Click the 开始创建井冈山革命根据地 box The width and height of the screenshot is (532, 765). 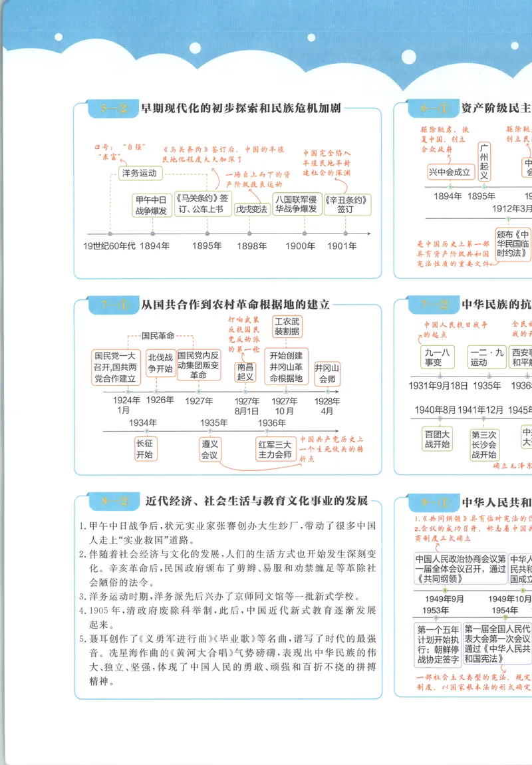pyautogui.click(x=286, y=367)
